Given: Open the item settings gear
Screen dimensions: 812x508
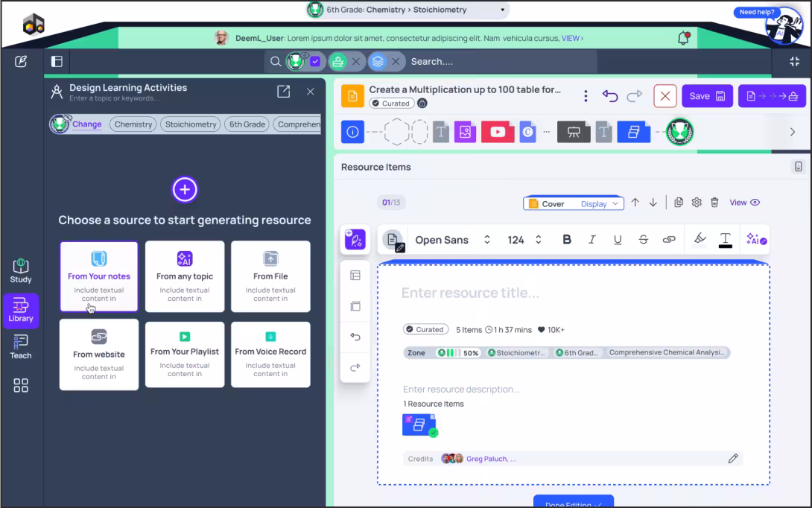Looking at the screenshot, I should (x=697, y=203).
